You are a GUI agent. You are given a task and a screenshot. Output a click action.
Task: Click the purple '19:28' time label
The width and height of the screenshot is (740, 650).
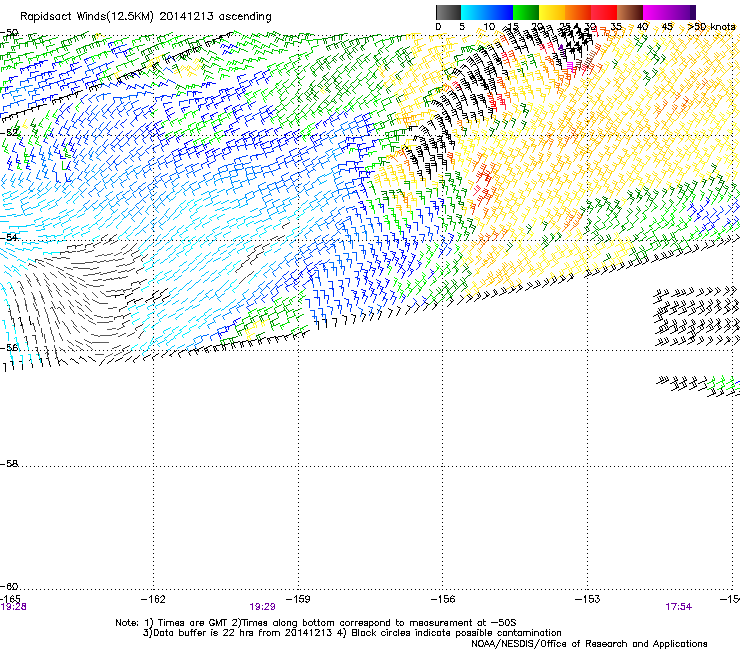point(13,607)
